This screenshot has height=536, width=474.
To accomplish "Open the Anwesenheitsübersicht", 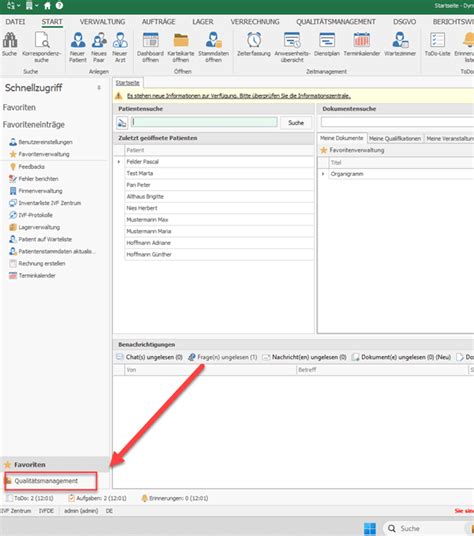I will click(292, 47).
